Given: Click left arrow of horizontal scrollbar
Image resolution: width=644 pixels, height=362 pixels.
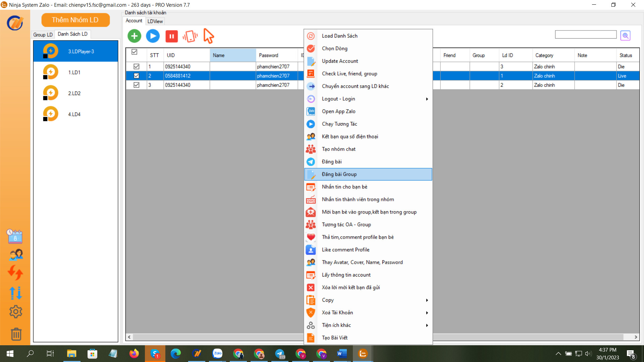Looking at the screenshot, I should [x=129, y=337].
